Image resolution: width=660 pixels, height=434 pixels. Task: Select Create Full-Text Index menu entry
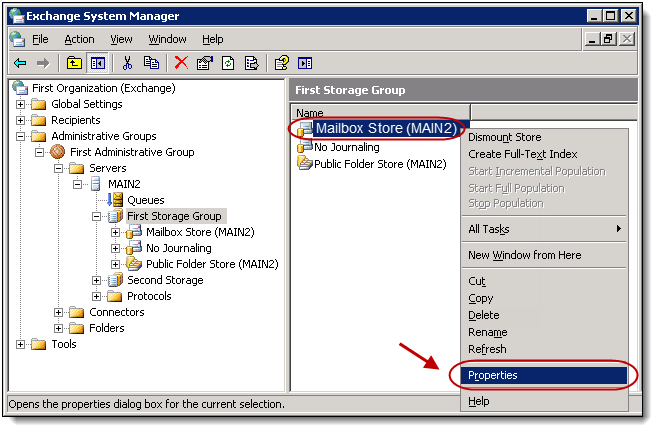pos(543,154)
